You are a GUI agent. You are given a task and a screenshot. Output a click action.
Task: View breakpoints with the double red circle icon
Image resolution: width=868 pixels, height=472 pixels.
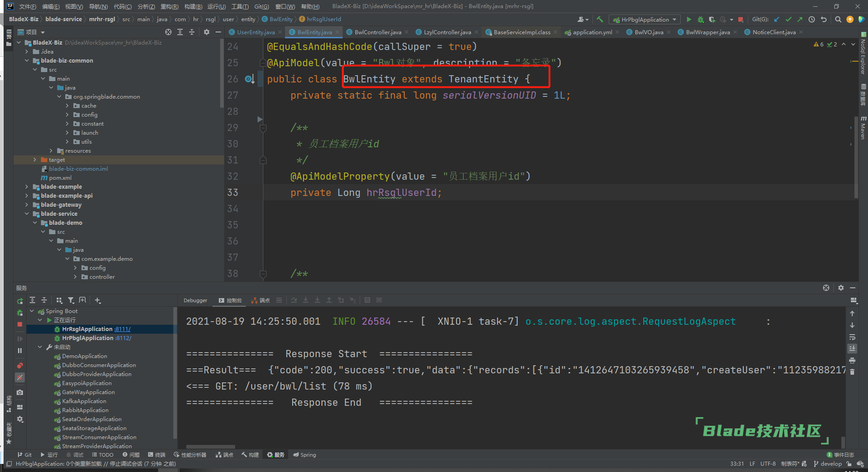click(x=20, y=366)
